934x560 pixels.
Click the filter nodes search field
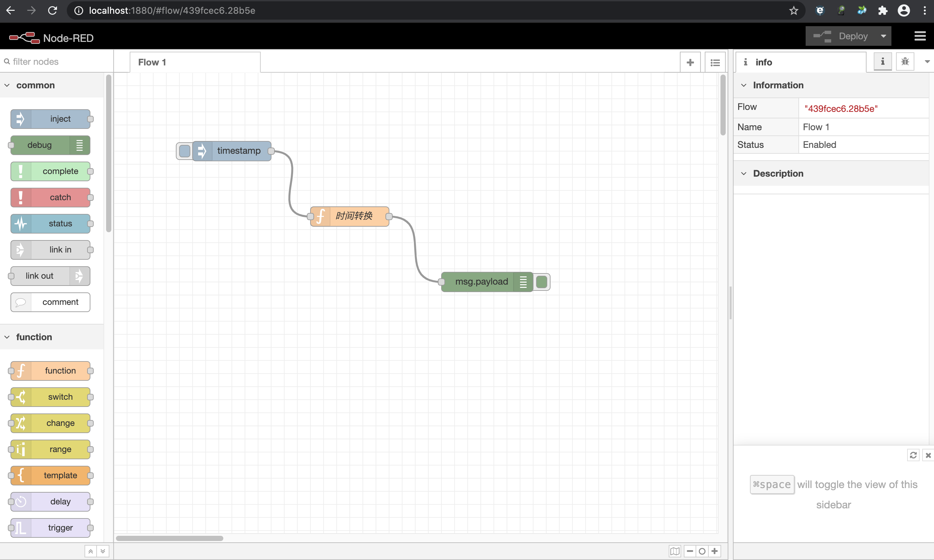click(x=57, y=61)
